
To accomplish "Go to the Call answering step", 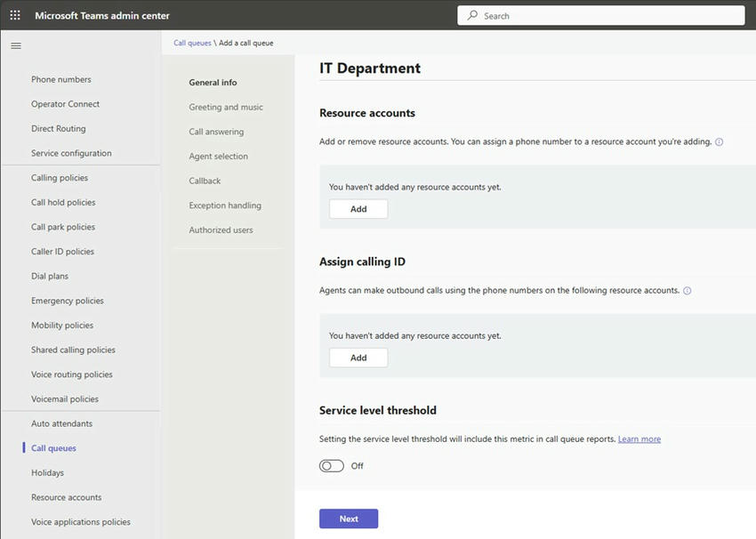I will coord(216,132).
